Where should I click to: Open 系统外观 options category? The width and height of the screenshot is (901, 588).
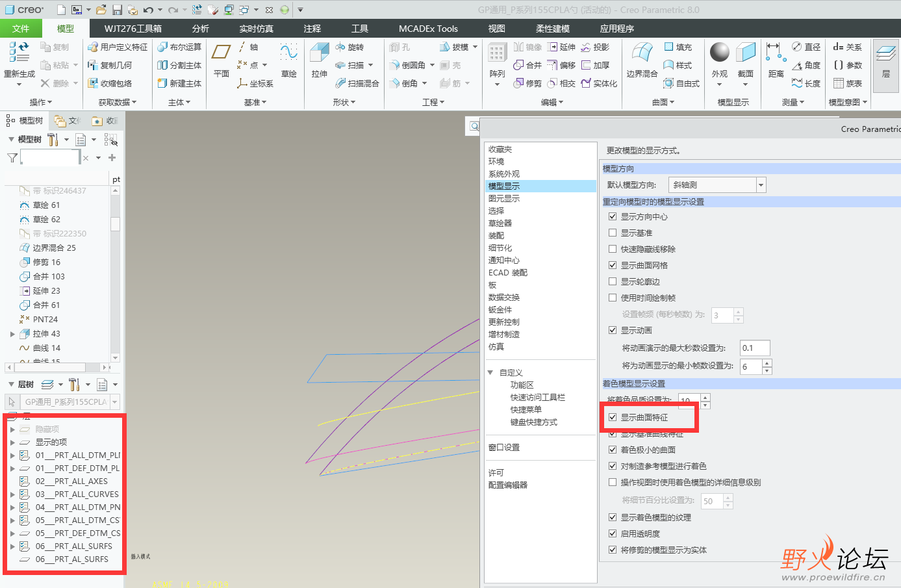tap(504, 174)
